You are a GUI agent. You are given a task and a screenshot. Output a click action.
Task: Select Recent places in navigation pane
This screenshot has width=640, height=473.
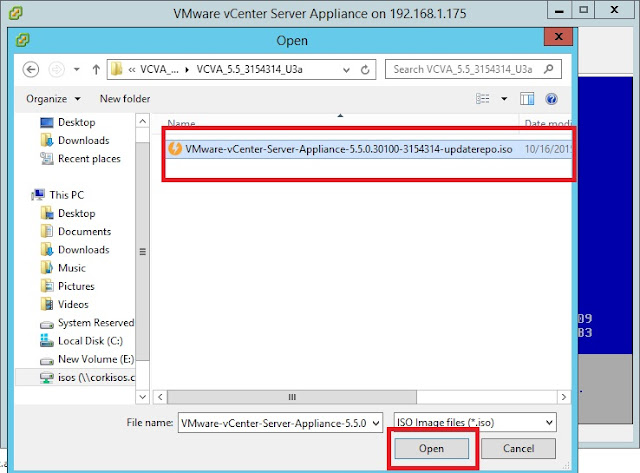[80, 158]
